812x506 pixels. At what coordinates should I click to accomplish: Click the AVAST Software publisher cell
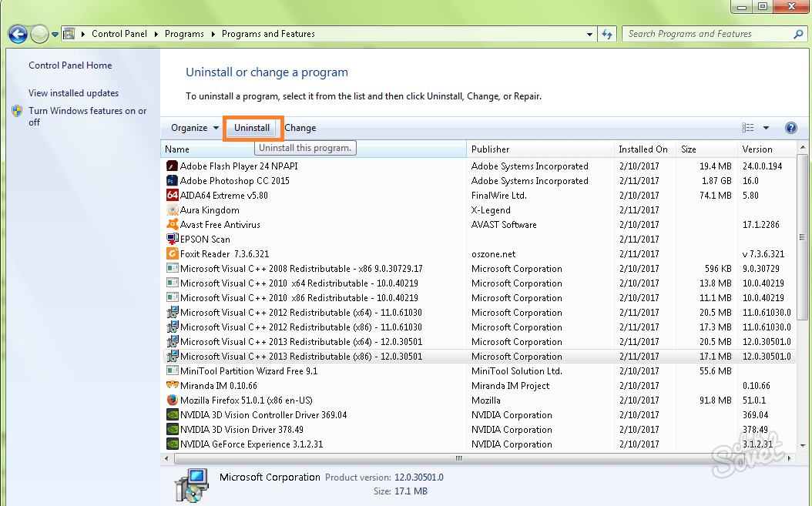click(504, 224)
